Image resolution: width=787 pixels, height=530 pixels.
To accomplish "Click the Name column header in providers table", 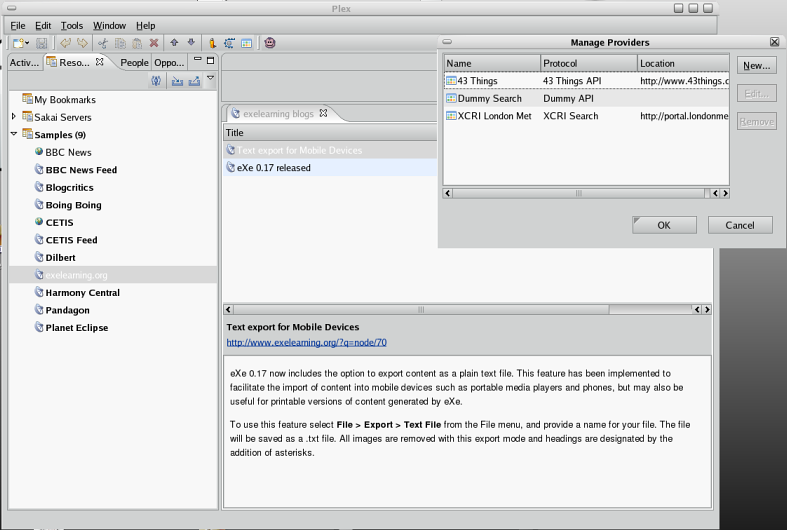I will pyautogui.click(x=492, y=63).
